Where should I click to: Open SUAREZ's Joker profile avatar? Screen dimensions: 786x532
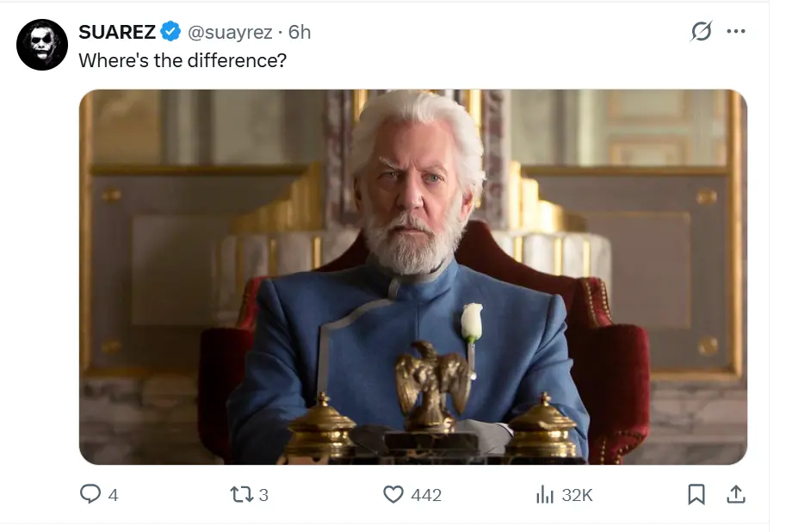(42, 45)
